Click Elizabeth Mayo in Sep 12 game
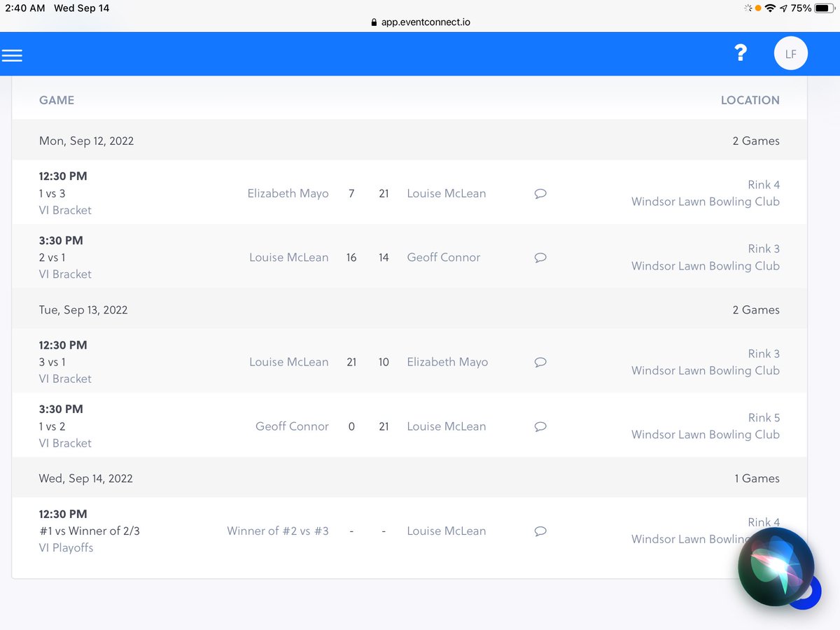Image resolution: width=840 pixels, height=630 pixels. point(288,193)
